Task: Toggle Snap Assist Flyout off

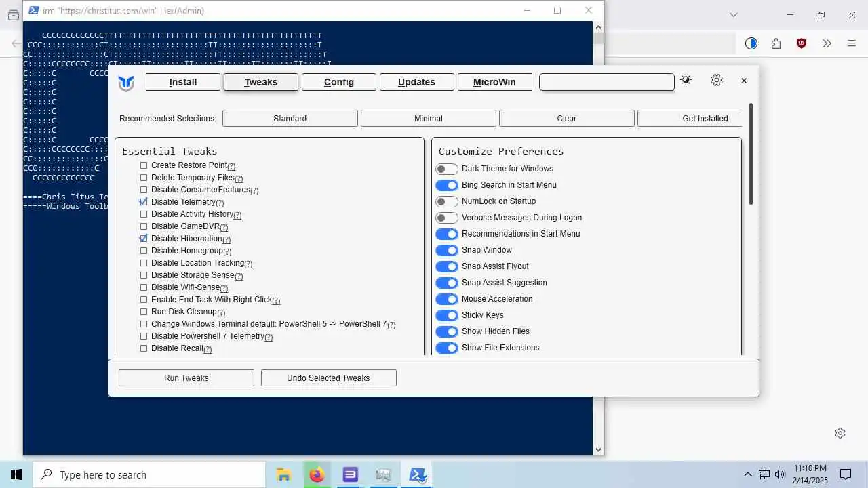Action: (447, 266)
